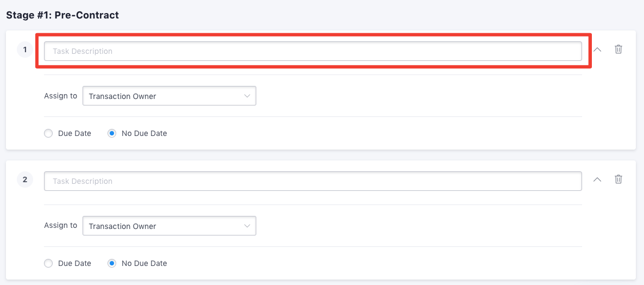Click the Assign to label in task 2
644x285 pixels.
[x=60, y=225]
